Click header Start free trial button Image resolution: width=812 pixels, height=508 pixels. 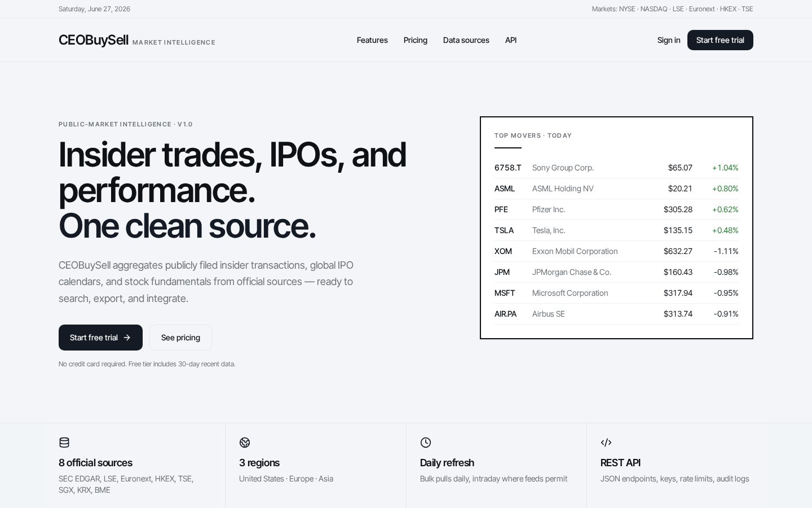pos(720,40)
